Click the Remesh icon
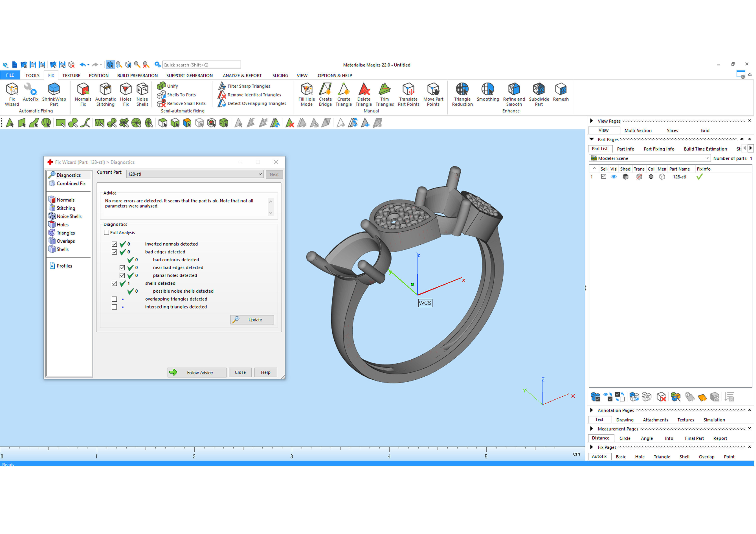 coord(561,92)
